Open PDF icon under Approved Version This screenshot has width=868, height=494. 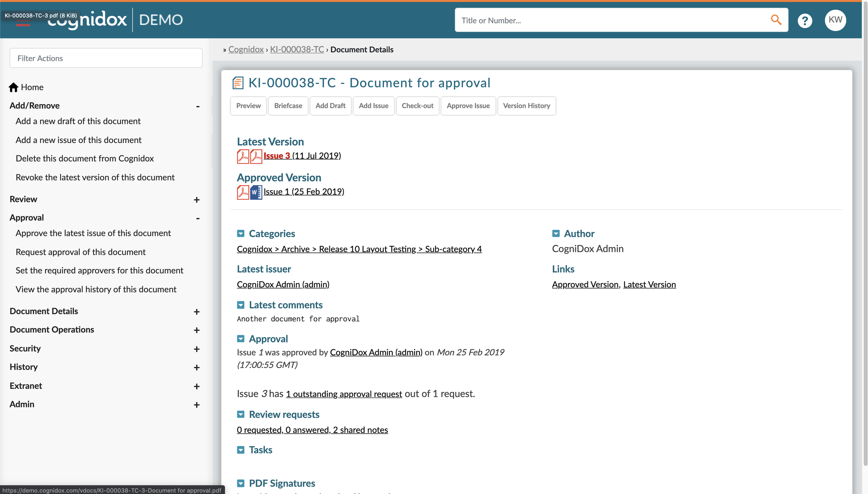click(x=243, y=192)
